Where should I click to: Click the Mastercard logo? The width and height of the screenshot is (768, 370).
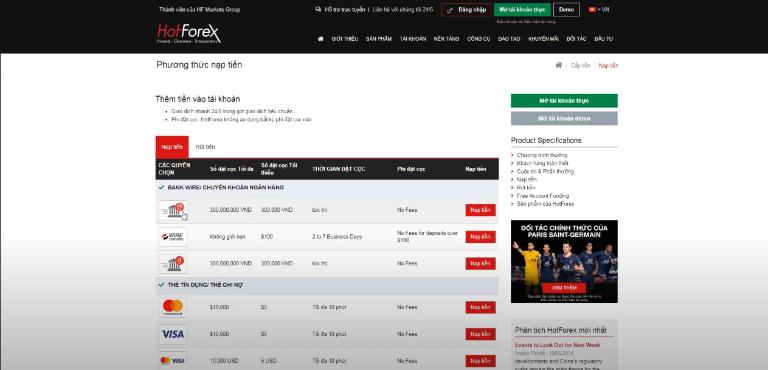(173, 307)
